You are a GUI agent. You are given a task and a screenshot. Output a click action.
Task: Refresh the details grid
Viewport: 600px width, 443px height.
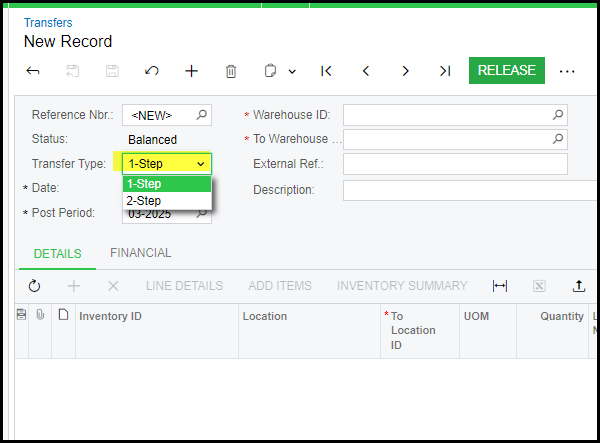(x=34, y=286)
